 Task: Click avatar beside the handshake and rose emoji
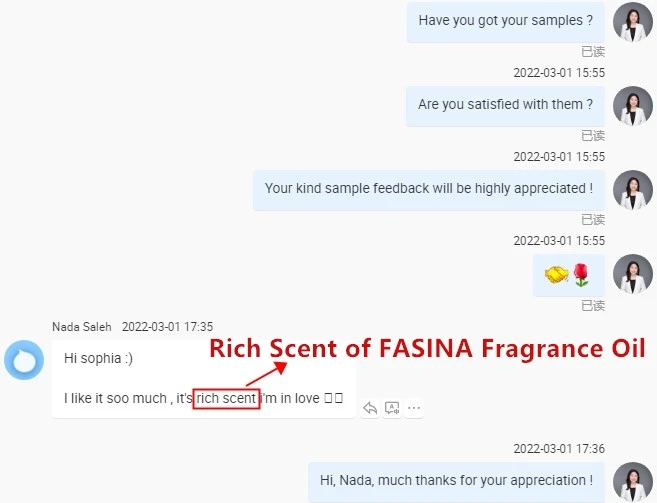[x=632, y=274]
